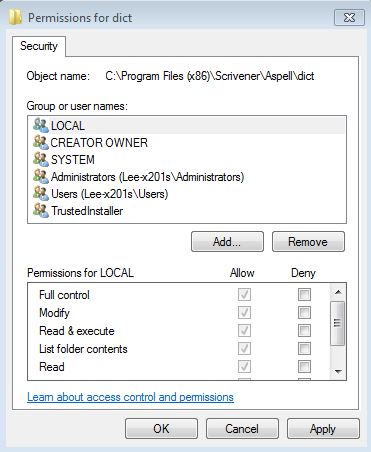Toggle Allow for List folder contents
The width and height of the screenshot is (371, 452).
click(x=244, y=348)
